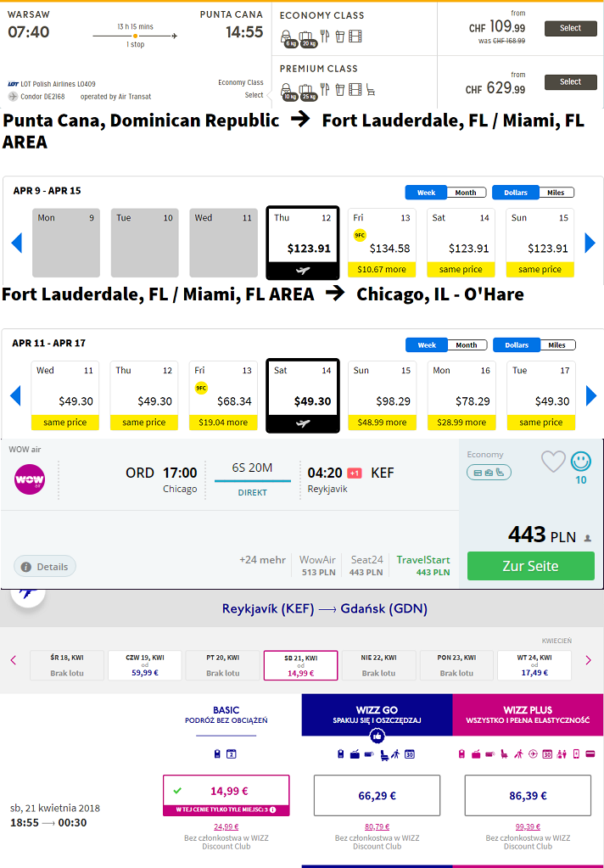Click the WOW air purple logo
The width and height of the screenshot is (604, 868).
pos(30,479)
